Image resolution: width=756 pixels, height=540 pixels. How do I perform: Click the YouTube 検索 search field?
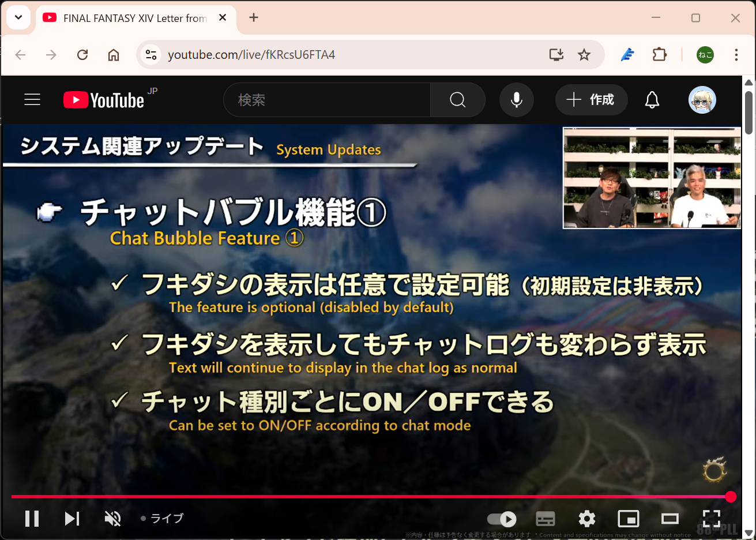[x=327, y=100]
